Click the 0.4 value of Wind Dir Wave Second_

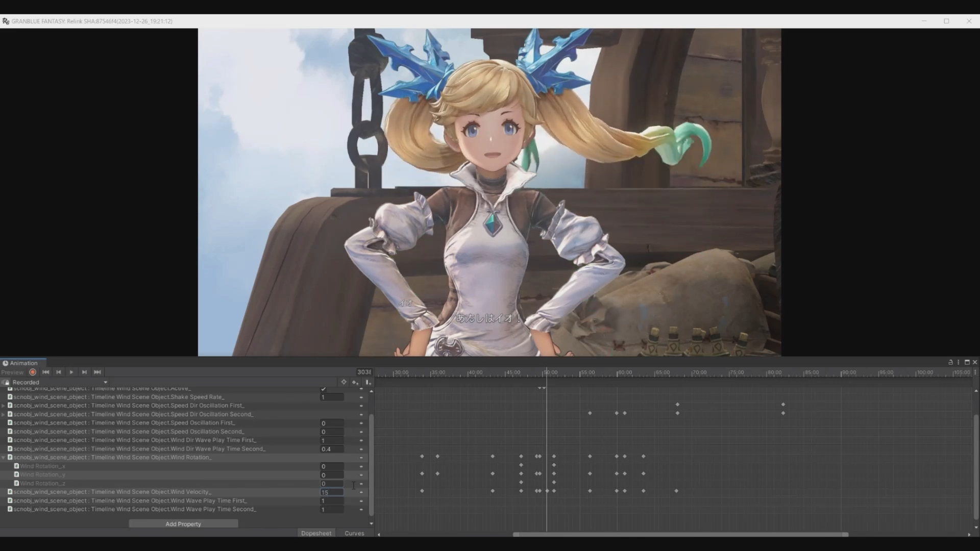(x=332, y=449)
